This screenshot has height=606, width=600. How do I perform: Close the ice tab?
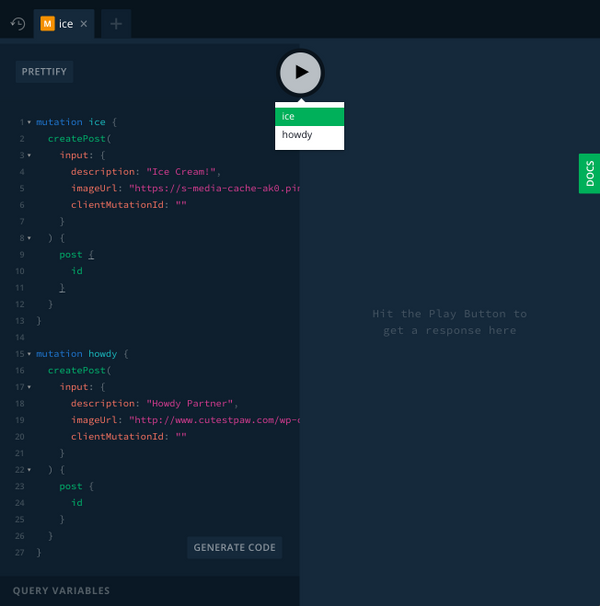pyautogui.click(x=84, y=23)
